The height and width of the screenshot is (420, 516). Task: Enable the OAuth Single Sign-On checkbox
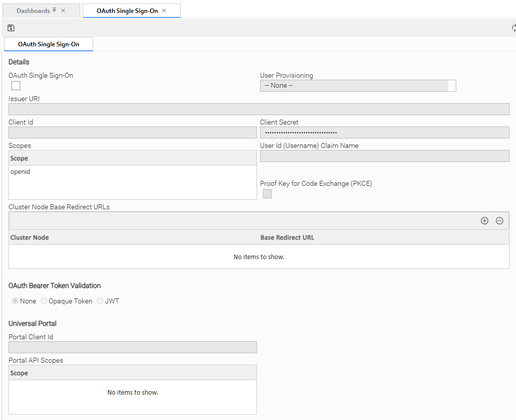click(16, 86)
